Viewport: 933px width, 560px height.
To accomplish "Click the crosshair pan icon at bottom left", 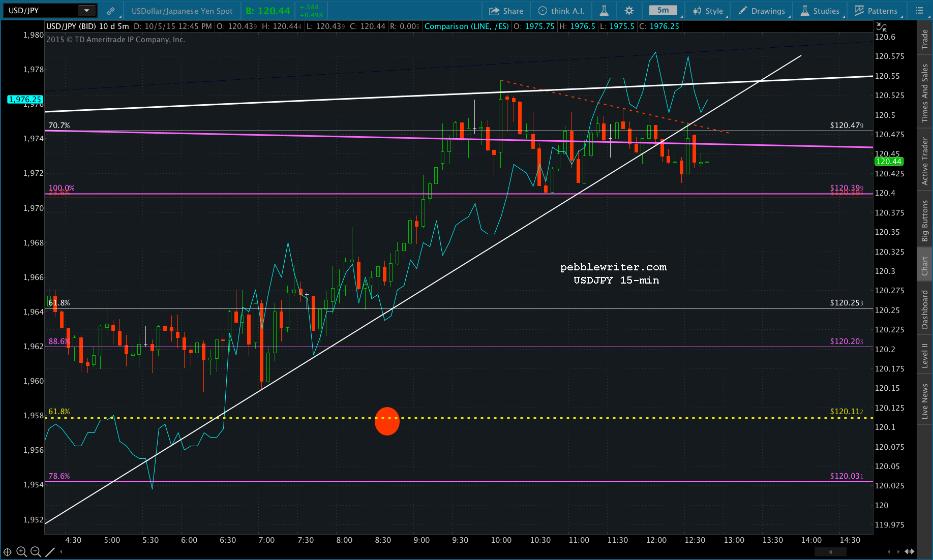I will point(8,552).
